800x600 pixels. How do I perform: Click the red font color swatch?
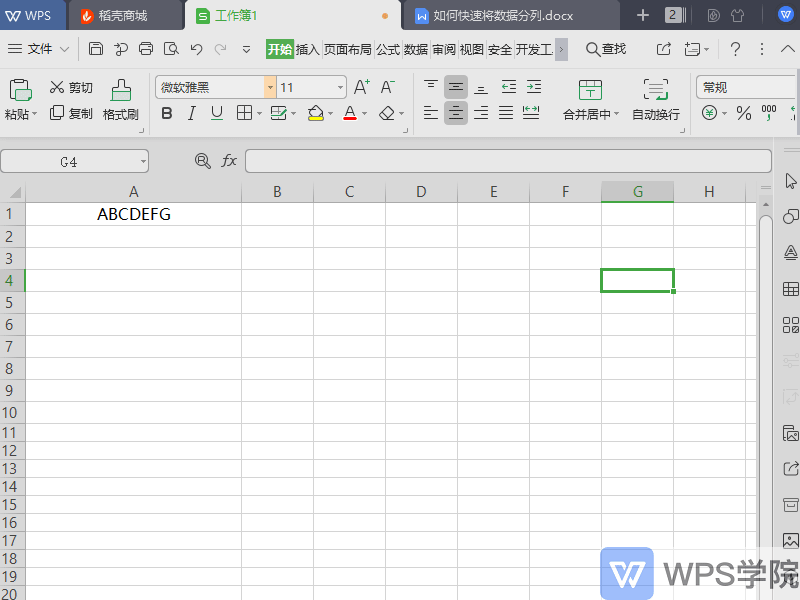[x=350, y=117]
